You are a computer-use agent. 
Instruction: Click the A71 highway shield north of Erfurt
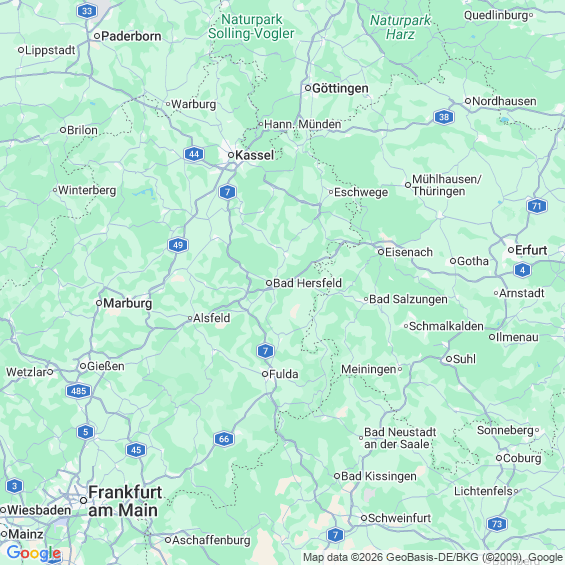click(x=537, y=206)
